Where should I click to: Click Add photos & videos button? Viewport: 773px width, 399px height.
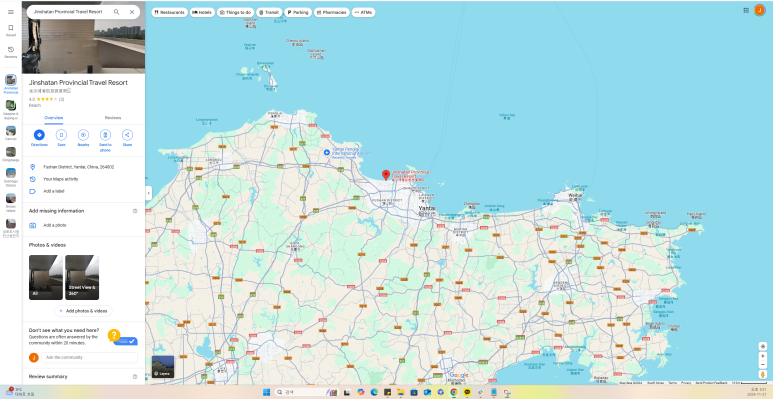click(x=83, y=311)
